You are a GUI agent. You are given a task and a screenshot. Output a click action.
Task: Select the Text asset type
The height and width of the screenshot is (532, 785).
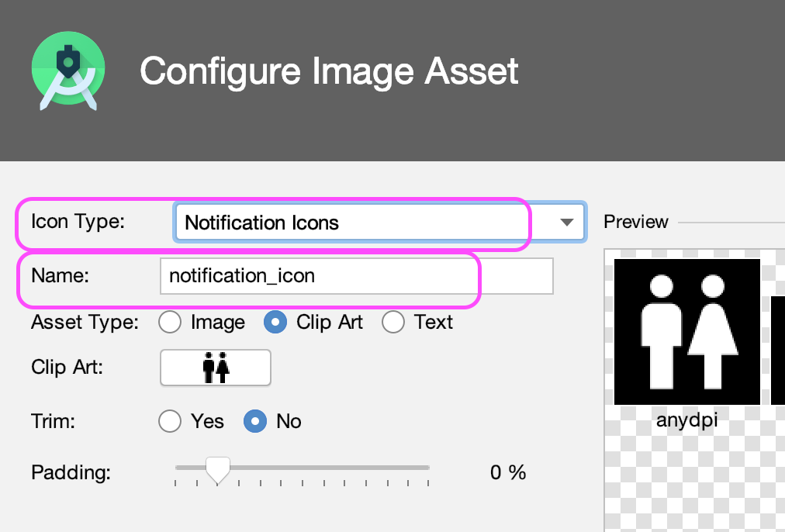pyautogui.click(x=393, y=322)
